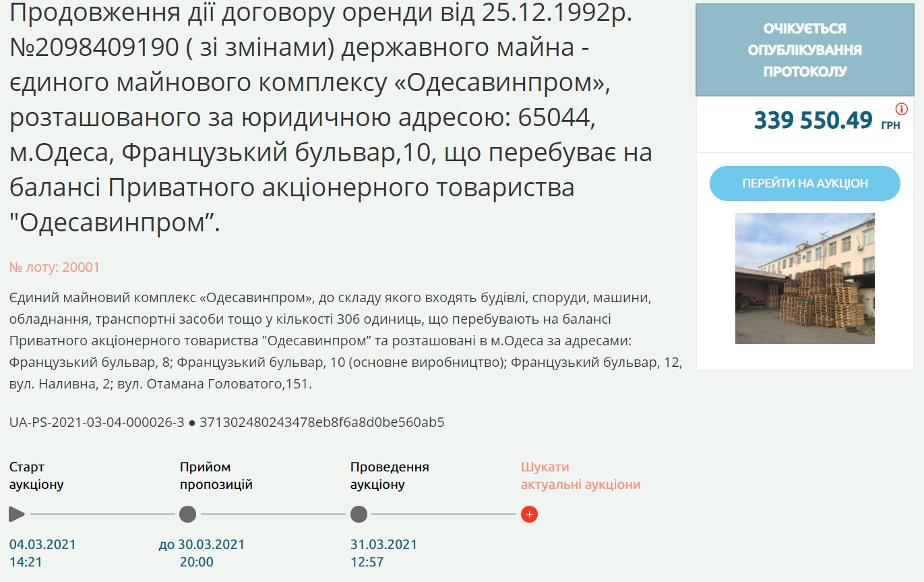
Task: Click the proposals acceptance timeline dot
Action: [188, 515]
